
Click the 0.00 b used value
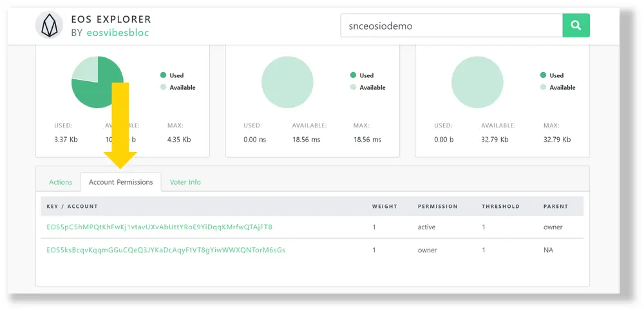[x=444, y=139]
